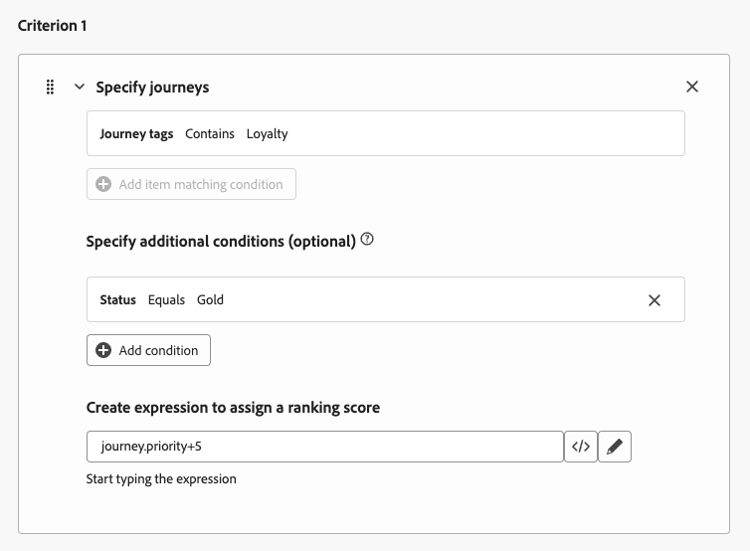Screen dimensions: 750x551
Task: Open help tooltip for additional conditions
Action: tap(367, 240)
